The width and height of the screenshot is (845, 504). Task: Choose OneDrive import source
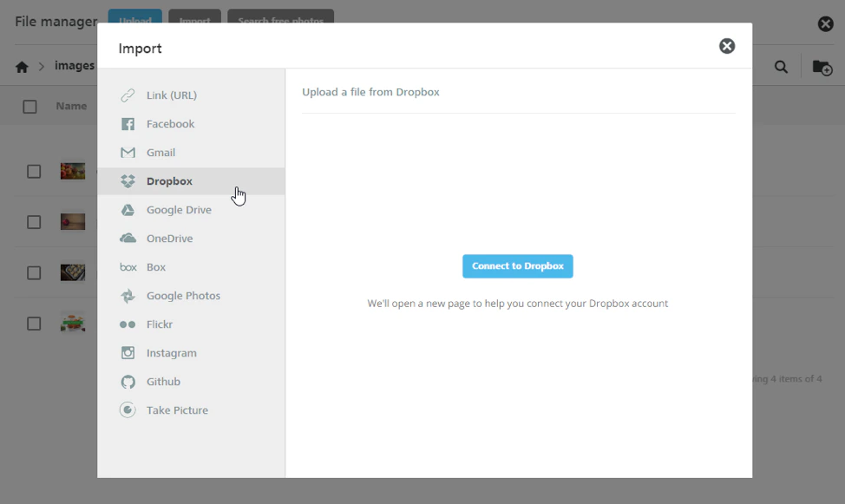[191, 239]
